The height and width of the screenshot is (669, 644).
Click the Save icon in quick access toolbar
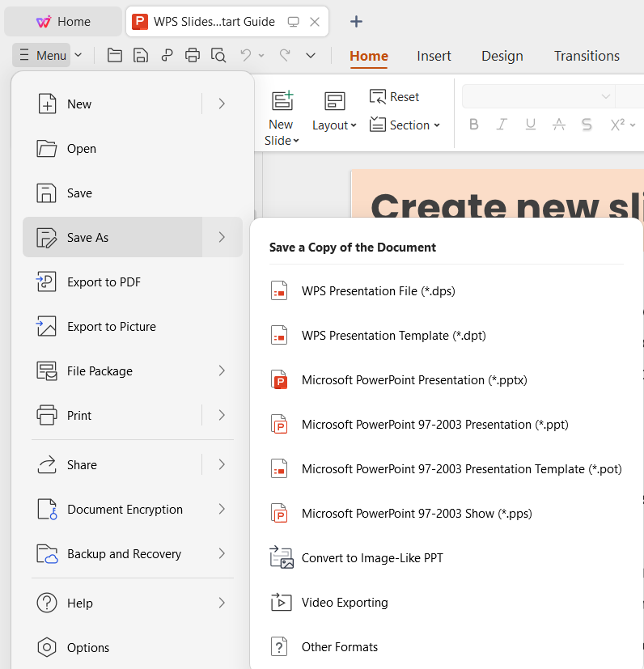click(141, 55)
